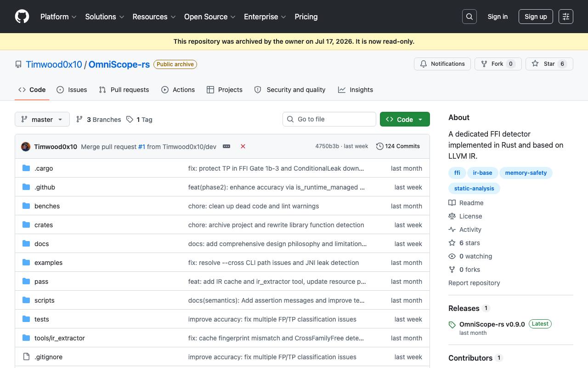This screenshot has height=368, width=588.
Task: Switch to the Code tab
Action: (32, 90)
